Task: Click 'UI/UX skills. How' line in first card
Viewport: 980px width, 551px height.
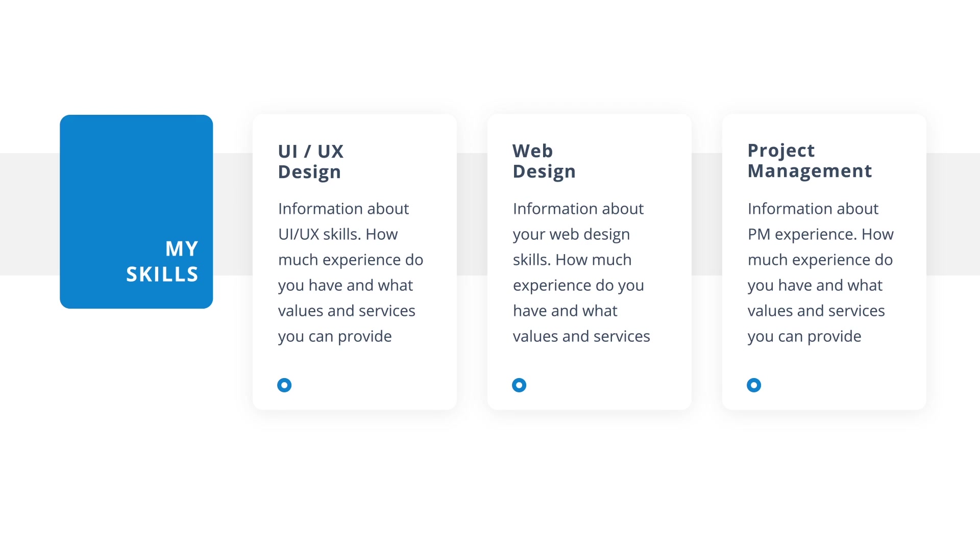Action: [337, 235]
